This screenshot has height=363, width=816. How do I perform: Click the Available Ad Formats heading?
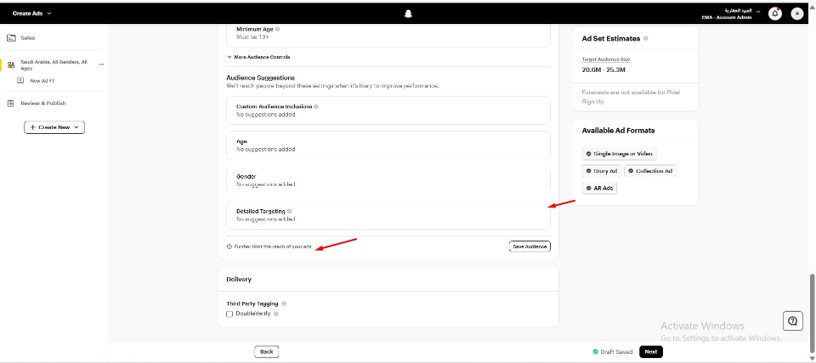point(618,131)
